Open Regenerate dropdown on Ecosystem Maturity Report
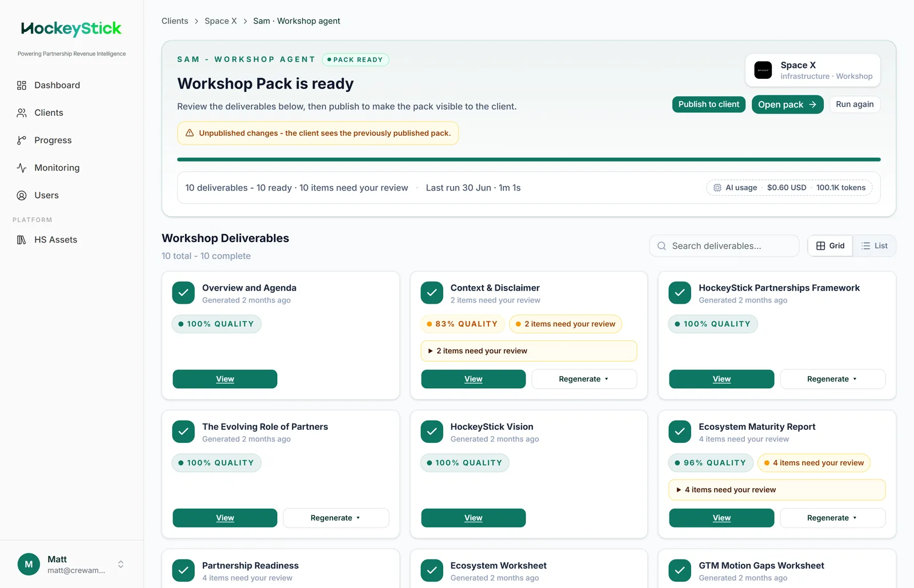Image resolution: width=914 pixels, height=588 pixels. [832, 518]
